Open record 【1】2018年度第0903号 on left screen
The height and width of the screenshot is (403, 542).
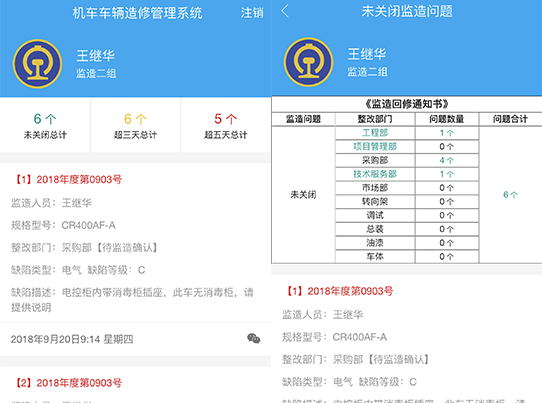pyautogui.click(x=68, y=179)
